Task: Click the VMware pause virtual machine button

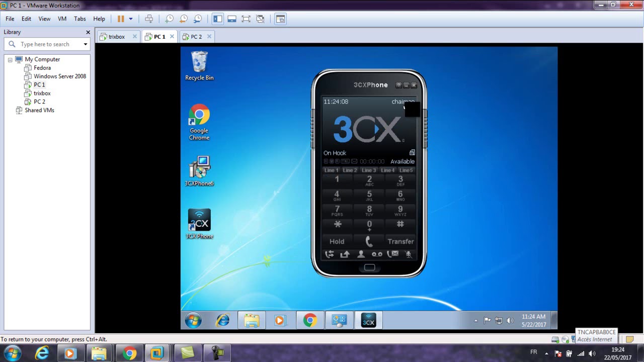Action: click(121, 19)
